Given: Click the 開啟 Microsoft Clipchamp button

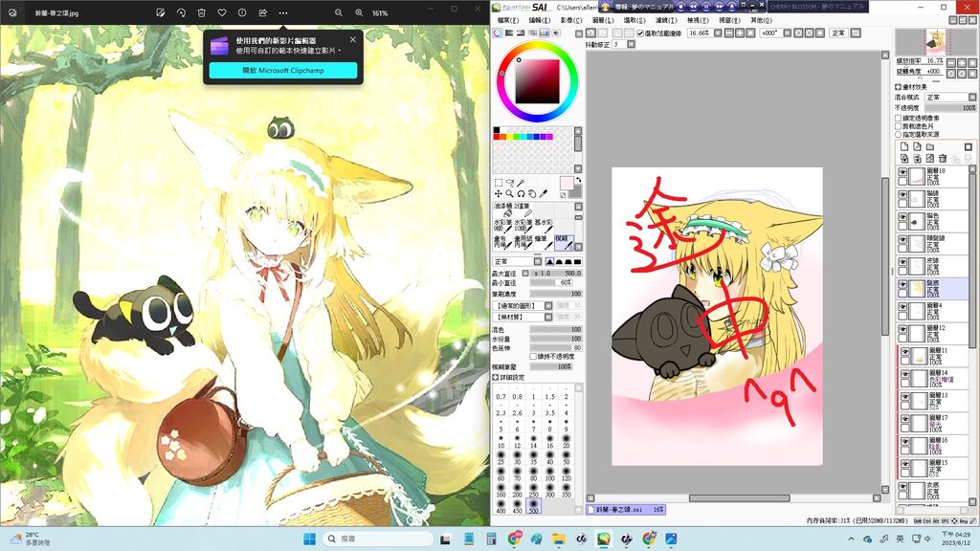Looking at the screenshot, I should click(283, 71).
